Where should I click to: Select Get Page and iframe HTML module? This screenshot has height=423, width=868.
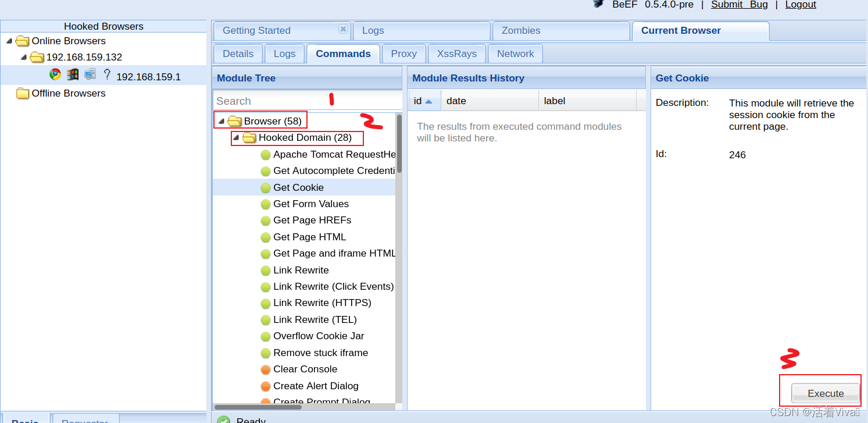pyautogui.click(x=334, y=253)
